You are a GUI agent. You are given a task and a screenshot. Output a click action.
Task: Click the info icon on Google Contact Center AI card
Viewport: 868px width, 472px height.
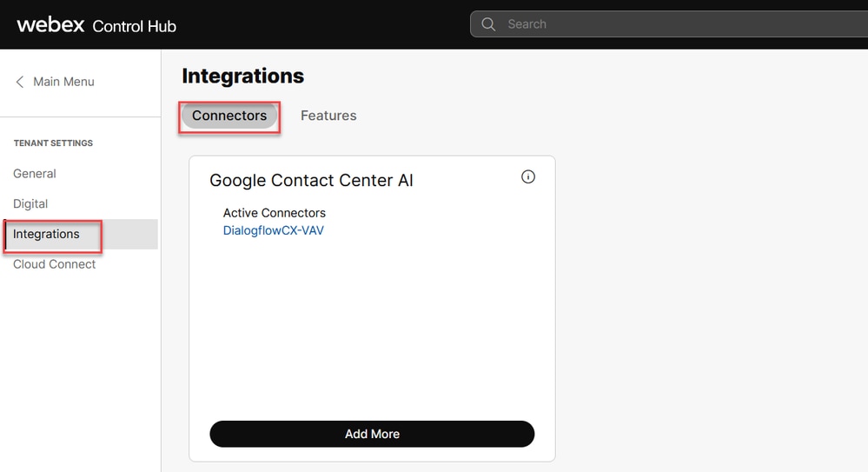pos(528,176)
